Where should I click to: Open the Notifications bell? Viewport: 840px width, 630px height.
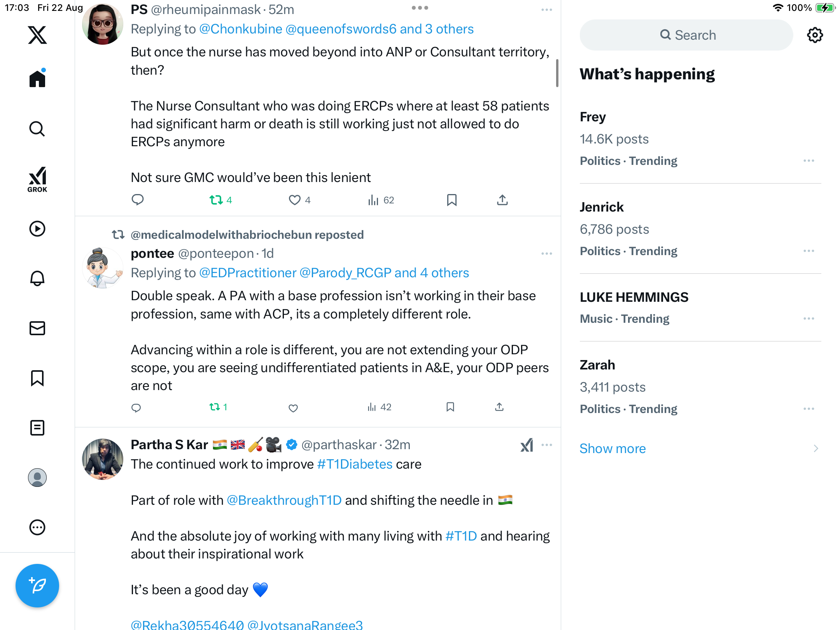(x=37, y=278)
